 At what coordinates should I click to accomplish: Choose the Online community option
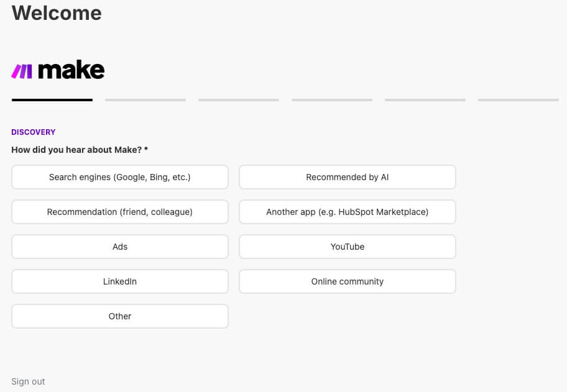[347, 281]
